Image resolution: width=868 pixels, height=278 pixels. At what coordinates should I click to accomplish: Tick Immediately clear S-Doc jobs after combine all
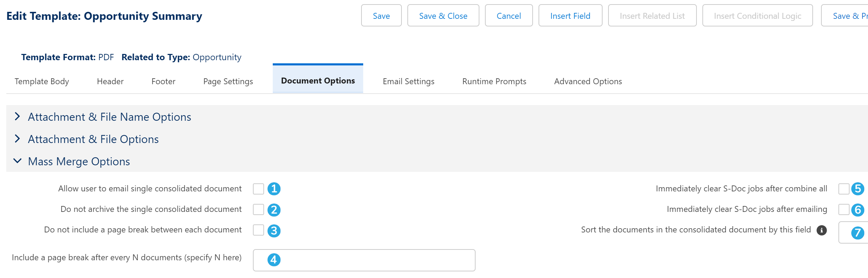pyautogui.click(x=844, y=189)
